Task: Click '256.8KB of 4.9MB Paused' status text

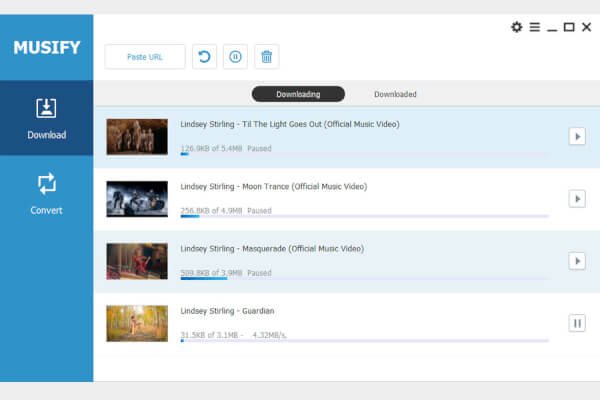Action: point(226,211)
